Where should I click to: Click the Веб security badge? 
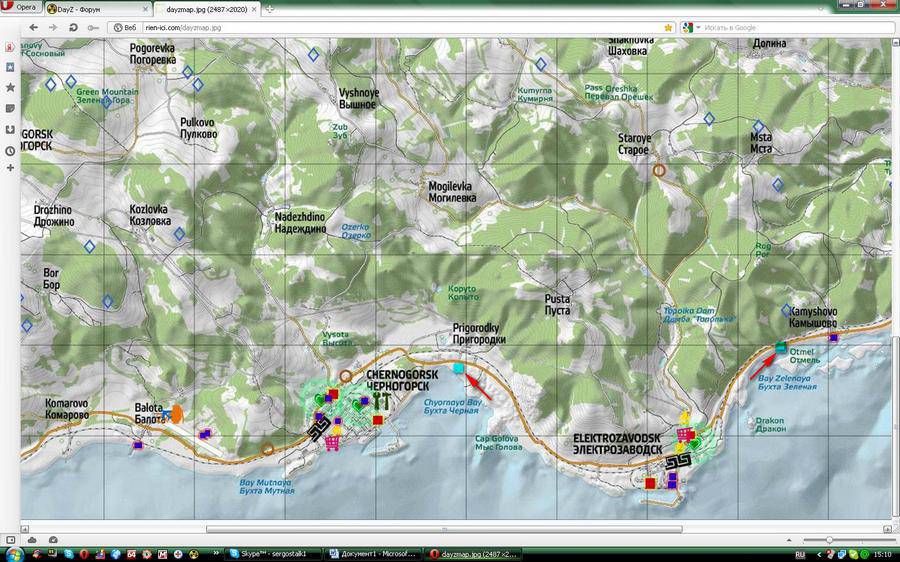(x=125, y=27)
